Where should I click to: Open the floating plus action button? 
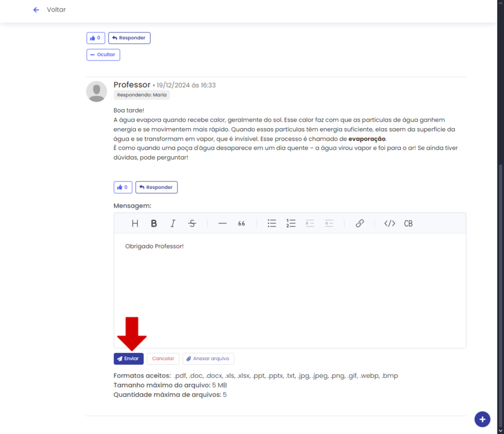(482, 419)
